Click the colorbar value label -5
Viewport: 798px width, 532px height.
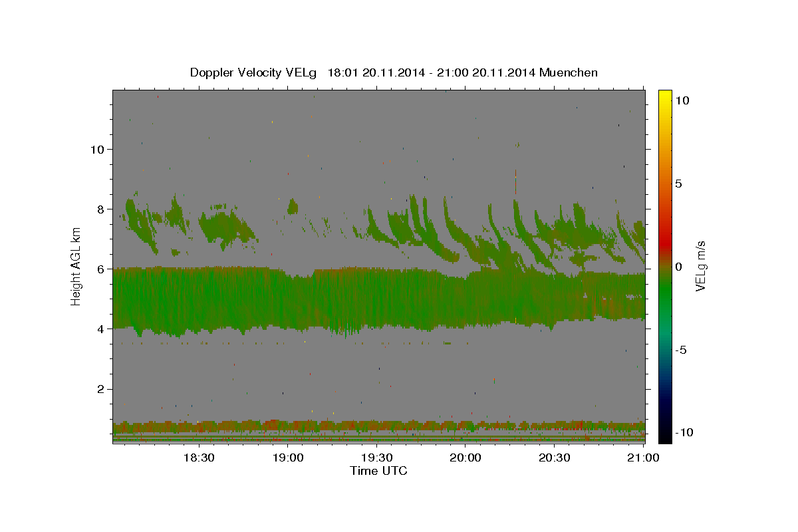point(680,350)
